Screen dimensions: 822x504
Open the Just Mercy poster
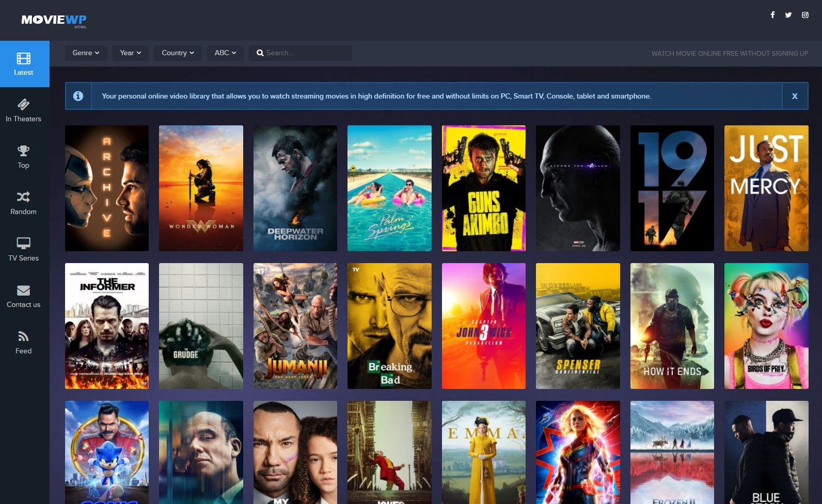(766, 188)
